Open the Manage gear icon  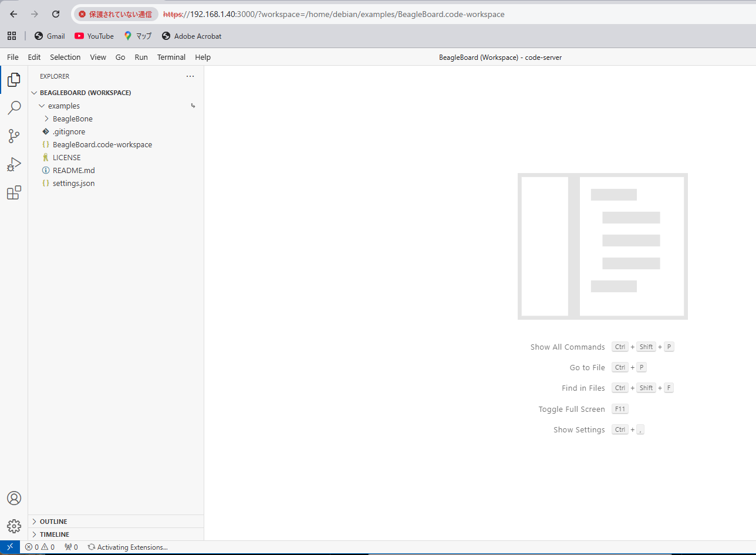[14, 526]
